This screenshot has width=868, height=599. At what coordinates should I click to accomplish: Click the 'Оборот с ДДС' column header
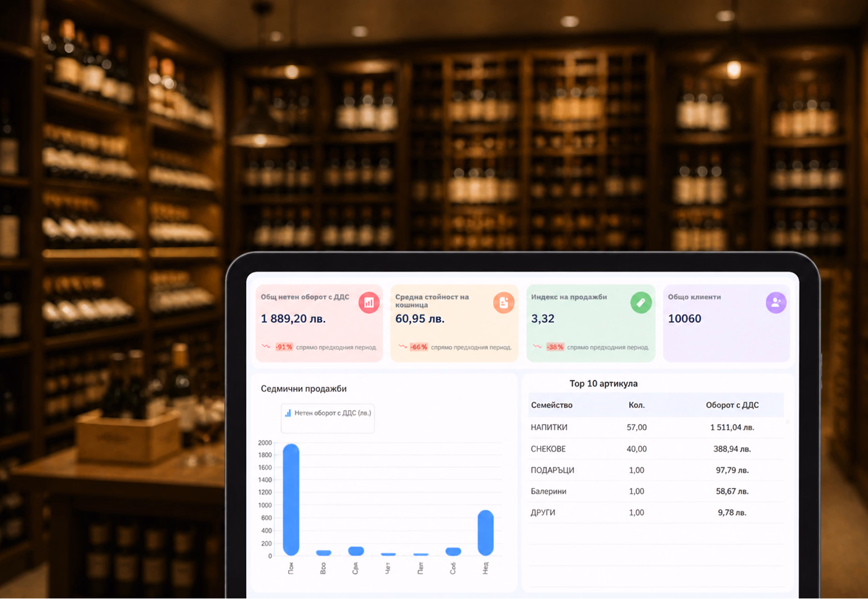tap(732, 405)
